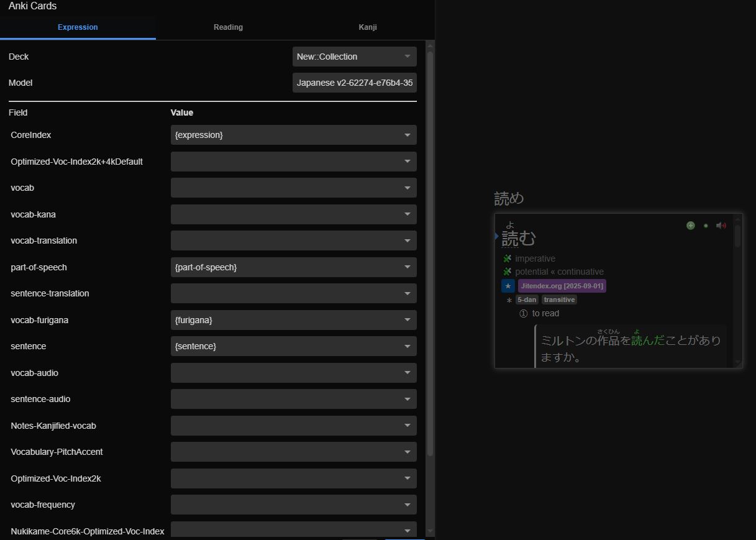Select the Expression tab

(x=78, y=27)
